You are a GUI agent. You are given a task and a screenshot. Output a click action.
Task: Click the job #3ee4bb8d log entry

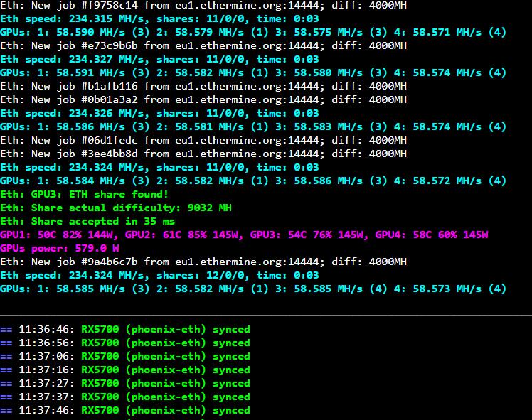pyautogui.click(x=203, y=154)
